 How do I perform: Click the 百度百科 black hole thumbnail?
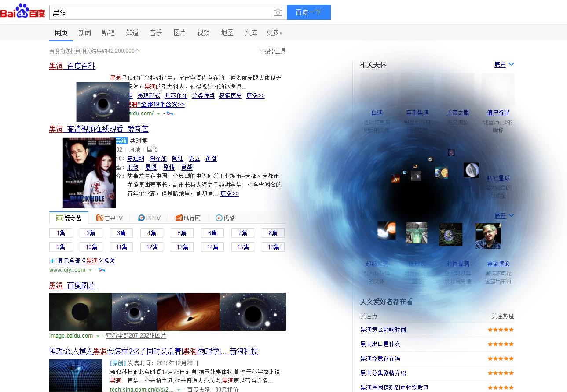pos(103,102)
